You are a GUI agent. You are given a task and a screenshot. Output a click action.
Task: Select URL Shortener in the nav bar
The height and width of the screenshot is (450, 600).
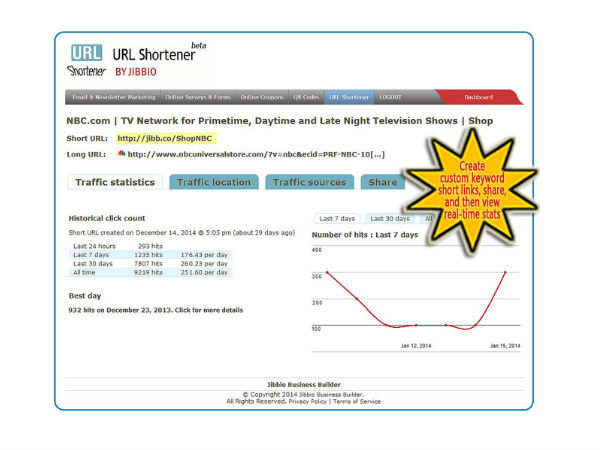pyautogui.click(x=349, y=97)
